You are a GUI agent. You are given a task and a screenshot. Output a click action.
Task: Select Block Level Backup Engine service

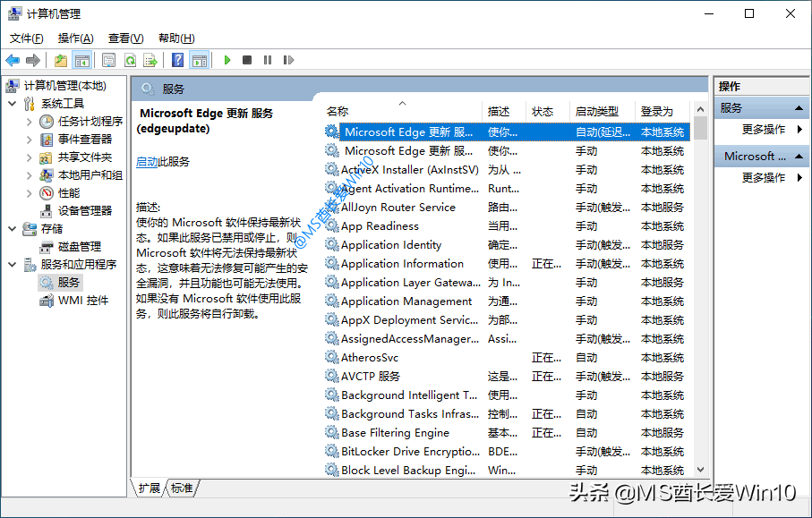[x=506, y=470]
